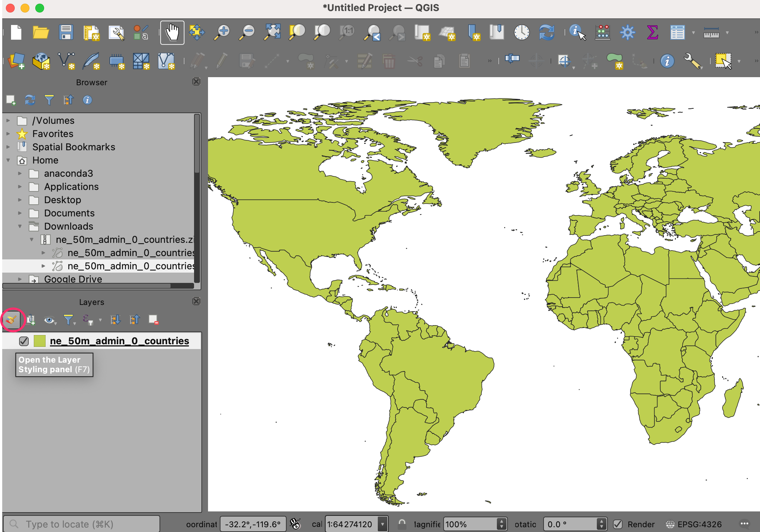Open the Statistical Summary sigma icon
The height and width of the screenshot is (532, 760).
tap(652, 33)
